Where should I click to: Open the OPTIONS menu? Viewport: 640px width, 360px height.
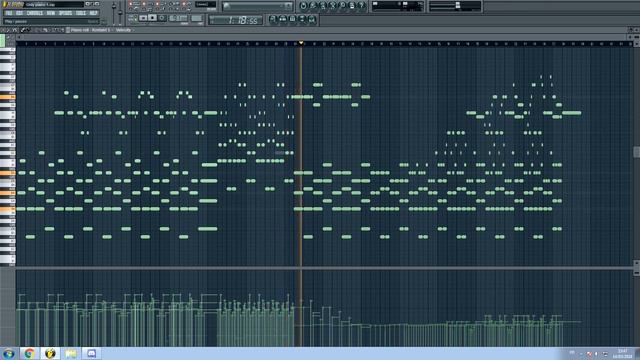pos(65,13)
